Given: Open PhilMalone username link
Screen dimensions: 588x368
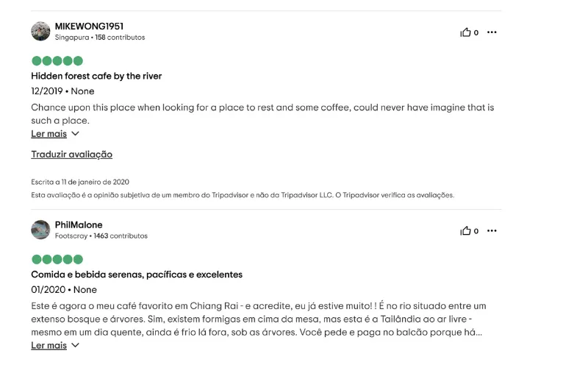Looking at the screenshot, I should click(79, 225).
